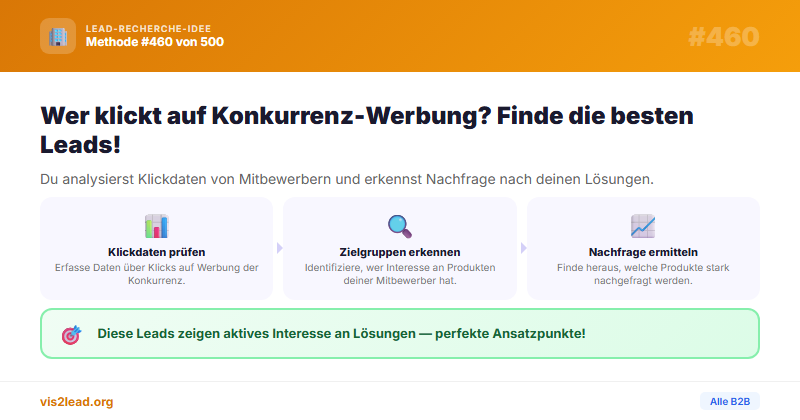Click the bar chart icon above Klickdaten prüfen

pyautogui.click(x=157, y=226)
